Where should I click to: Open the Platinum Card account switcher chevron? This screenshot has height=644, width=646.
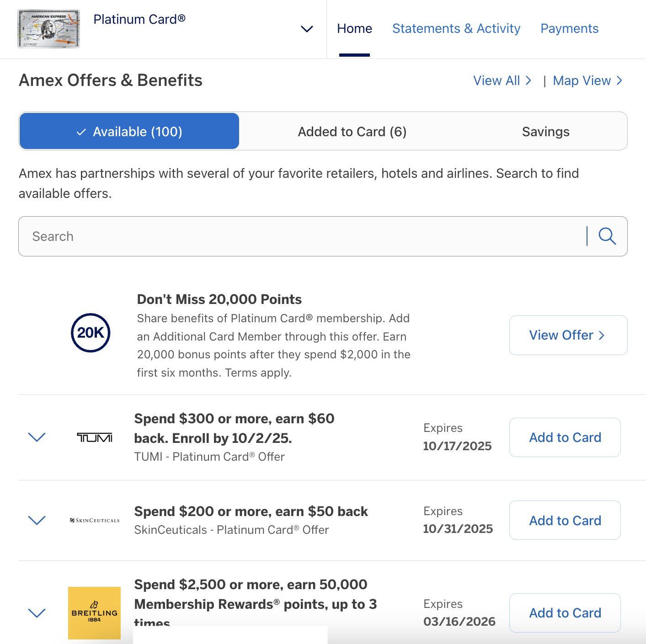(307, 29)
